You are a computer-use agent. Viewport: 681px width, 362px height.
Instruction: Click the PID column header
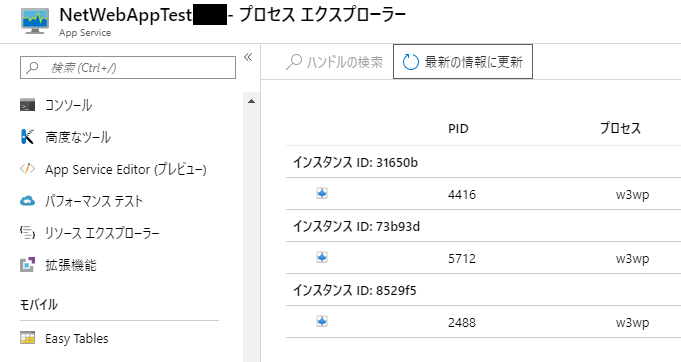[x=458, y=128]
